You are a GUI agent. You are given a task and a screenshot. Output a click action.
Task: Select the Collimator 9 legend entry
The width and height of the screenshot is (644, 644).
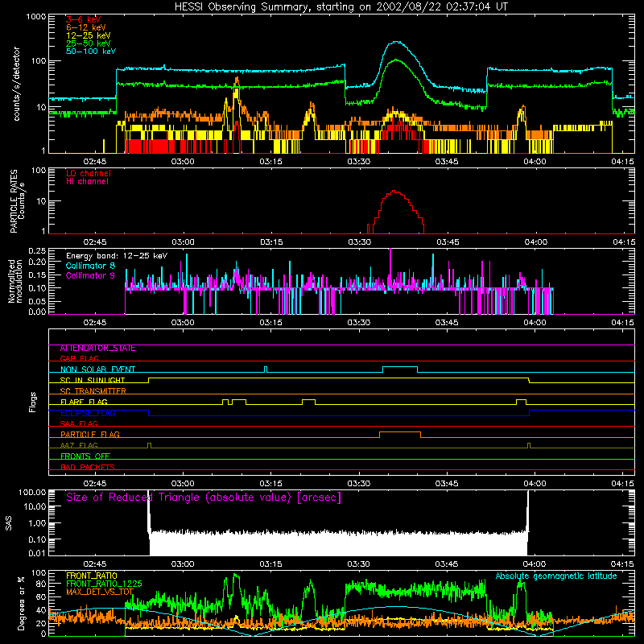click(x=90, y=275)
